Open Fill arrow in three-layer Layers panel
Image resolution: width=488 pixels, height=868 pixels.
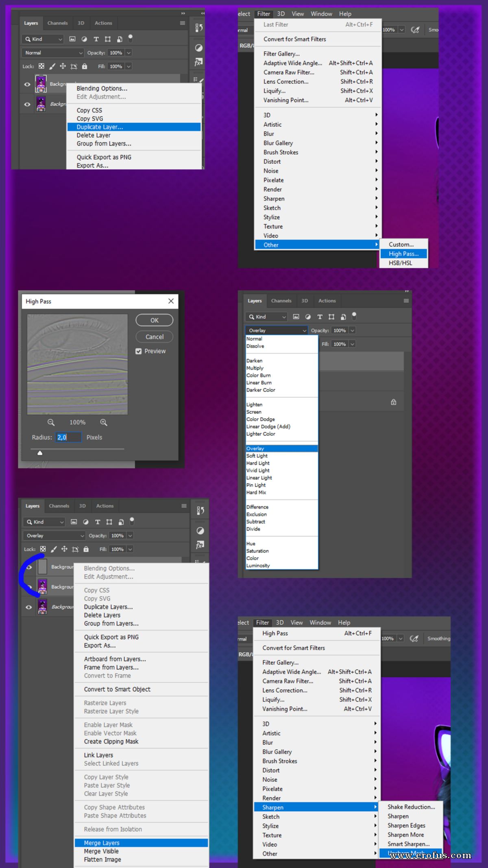click(x=130, y=549)
